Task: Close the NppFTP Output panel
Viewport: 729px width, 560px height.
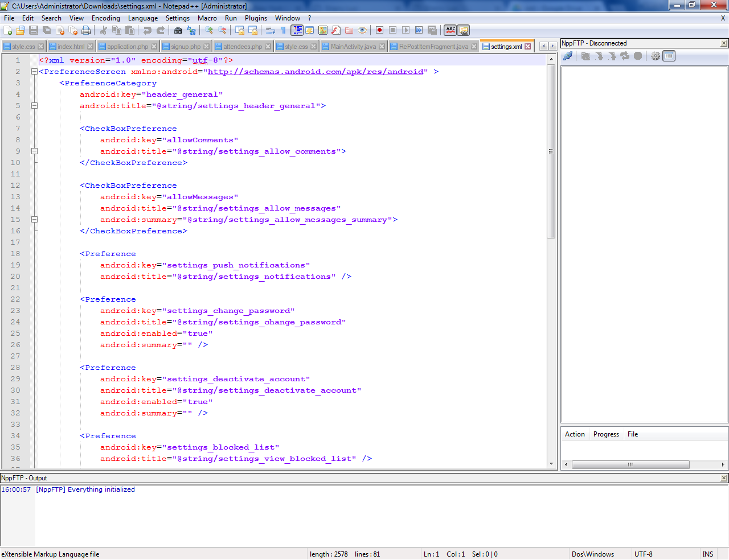Action: [x=724, y=478]
